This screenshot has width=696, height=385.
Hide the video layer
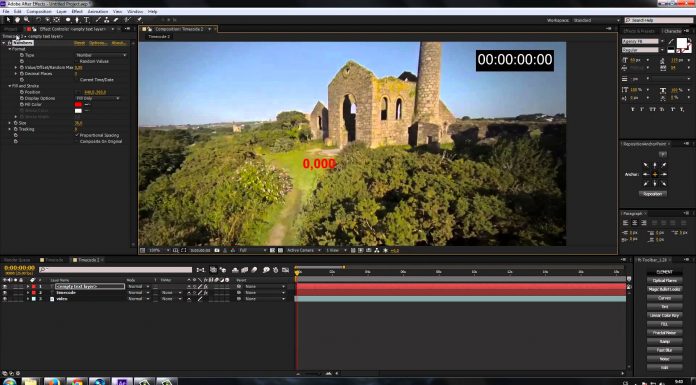4,299
